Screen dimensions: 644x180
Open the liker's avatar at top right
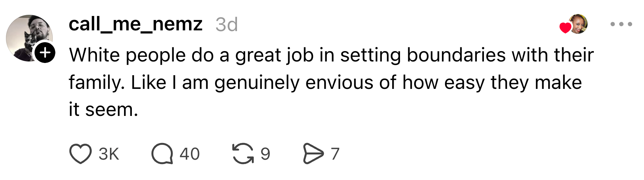point(579,24)
